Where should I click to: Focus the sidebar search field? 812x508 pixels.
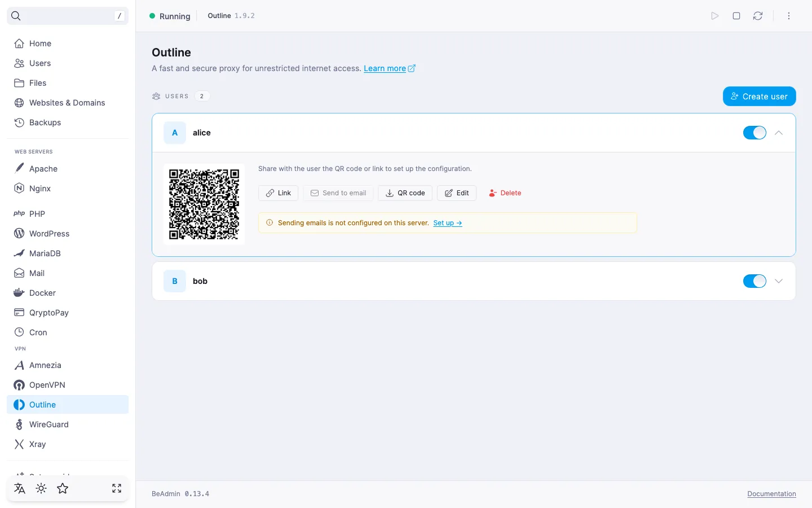[68, 16]
